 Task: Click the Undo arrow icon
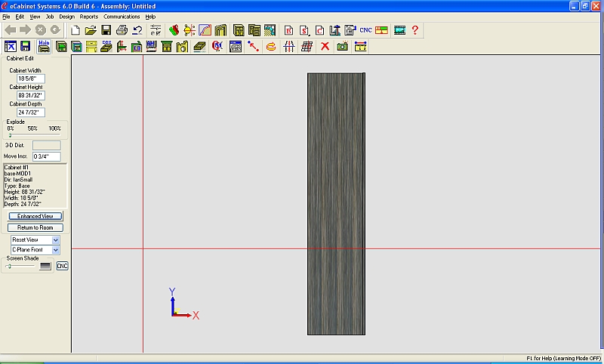point(137,30)
